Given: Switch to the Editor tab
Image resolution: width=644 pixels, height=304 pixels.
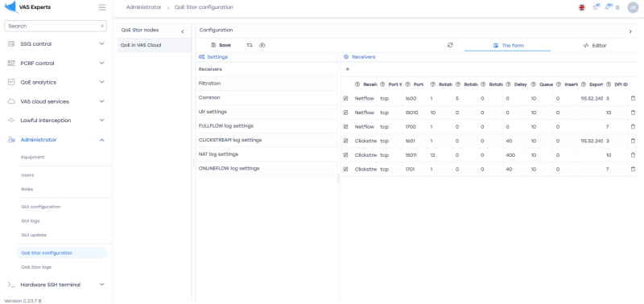Looking at the screenshot, I should [595, 46].
